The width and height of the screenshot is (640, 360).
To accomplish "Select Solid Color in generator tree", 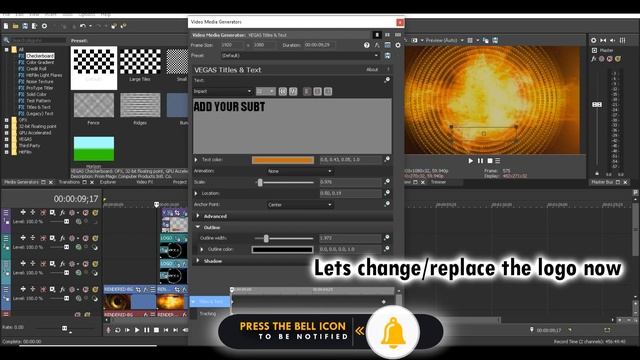I will (x=36, y=94).
